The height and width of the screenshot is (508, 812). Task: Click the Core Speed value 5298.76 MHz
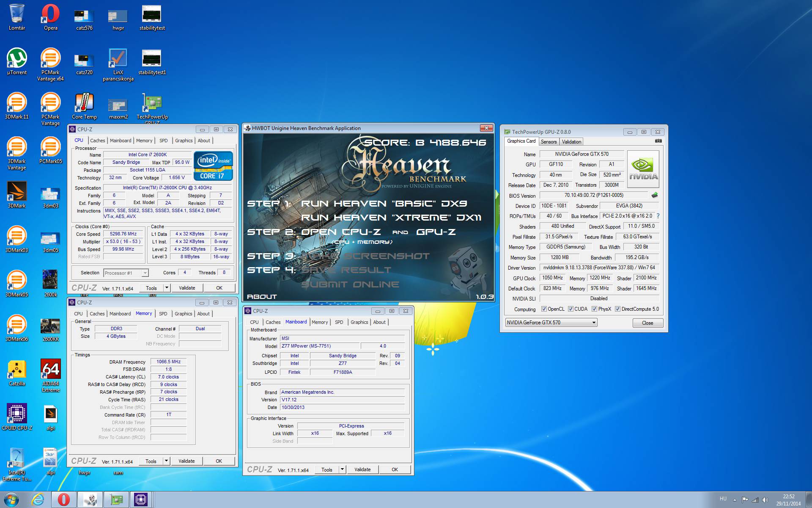click(x=123, y=234)
